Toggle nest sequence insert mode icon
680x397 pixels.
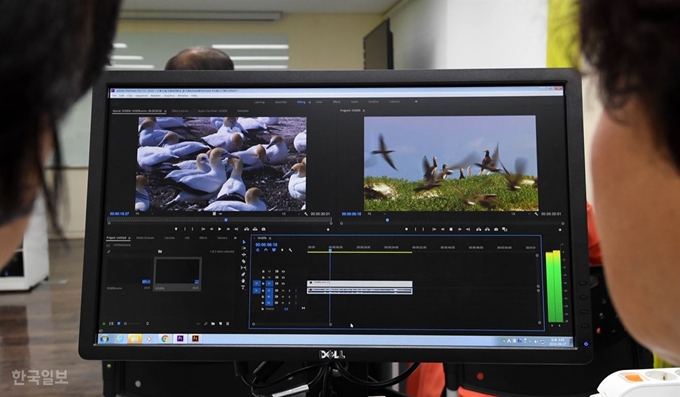258,250
